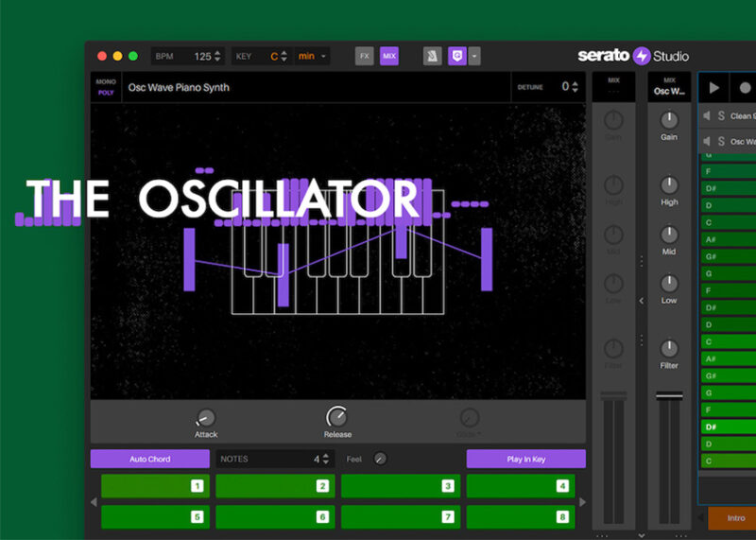Click the right arrow beside the pads
The width and height of the screenshot is (756, 540).
click(x=582, y=502)
